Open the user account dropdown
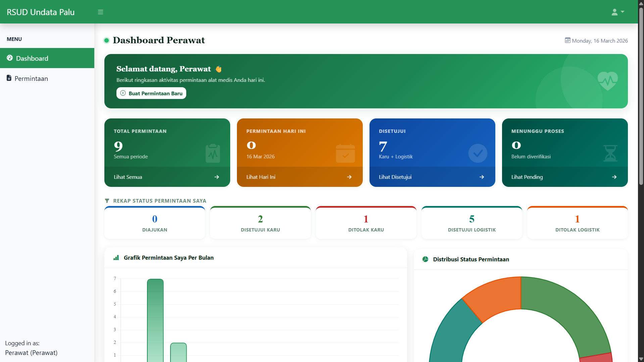Viewport: 644px width, 362px height. point(617,12)
